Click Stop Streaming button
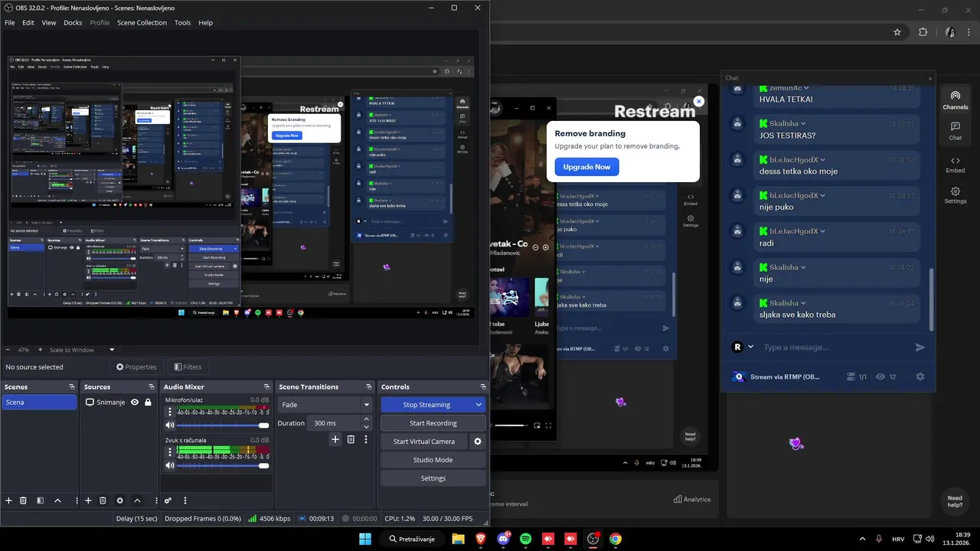The width and height of the screenshot is (980, 551). (x=426, y=405)
